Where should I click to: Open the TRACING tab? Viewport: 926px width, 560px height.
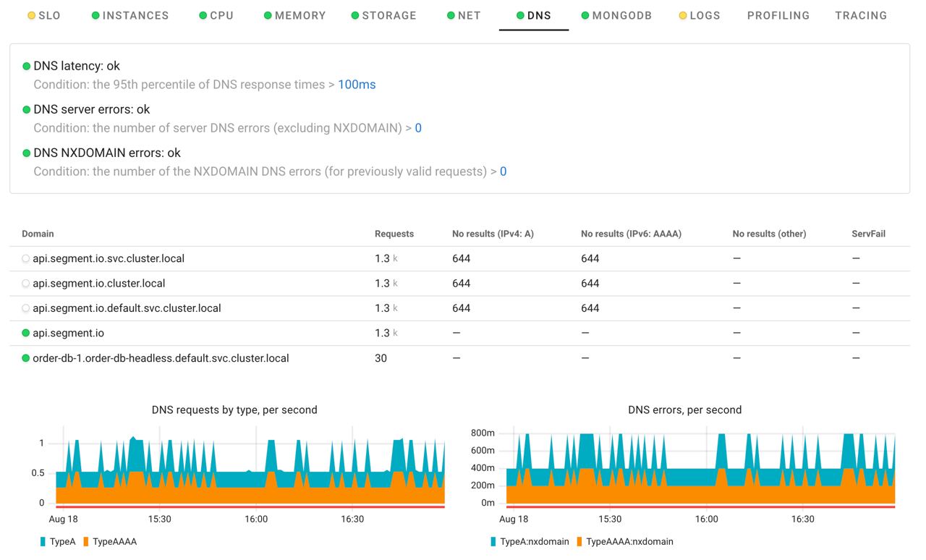tap(861, 14)
